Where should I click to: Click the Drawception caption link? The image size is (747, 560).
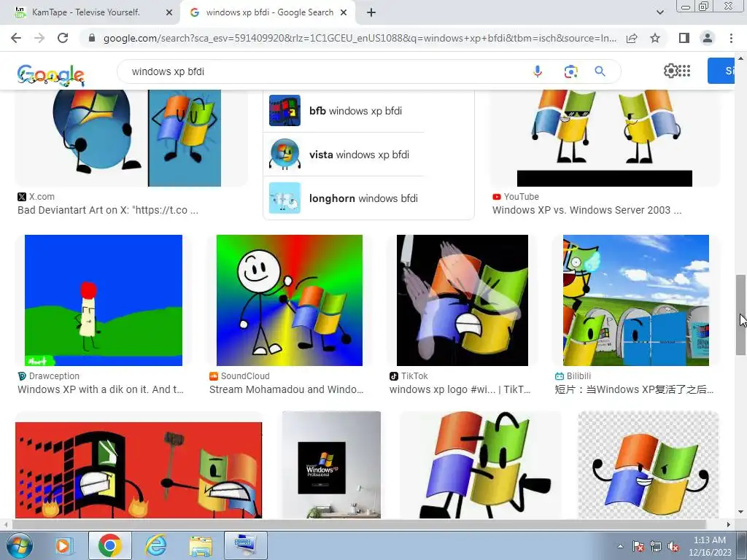[x=101, y=389]
